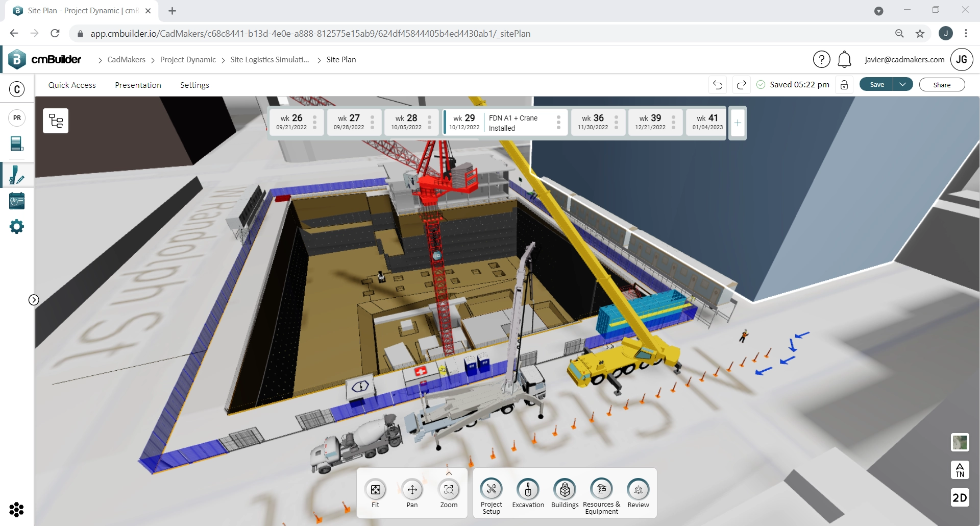Open options menu on the wk 27 card
Screen dimensions: 980x526
pyautogui.click(x=372, y=123)
